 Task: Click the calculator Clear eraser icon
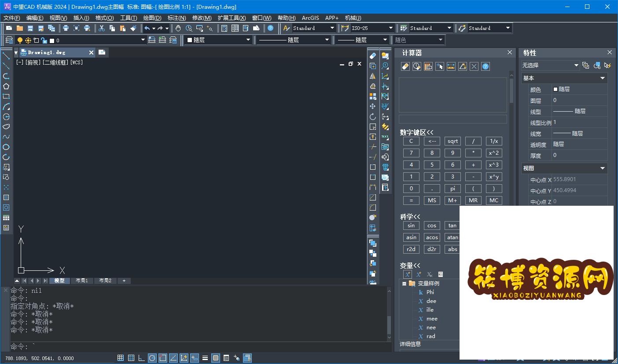click(405, 66)
